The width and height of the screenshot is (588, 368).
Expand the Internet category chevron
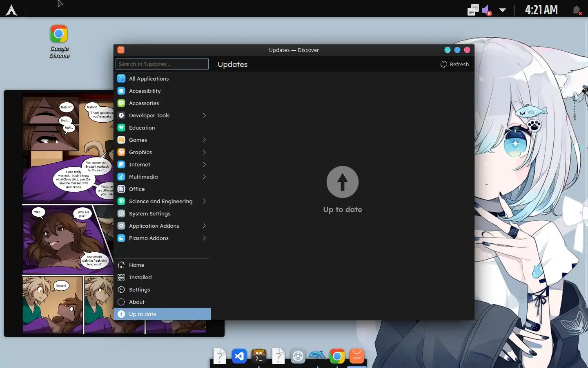[204, 164]
